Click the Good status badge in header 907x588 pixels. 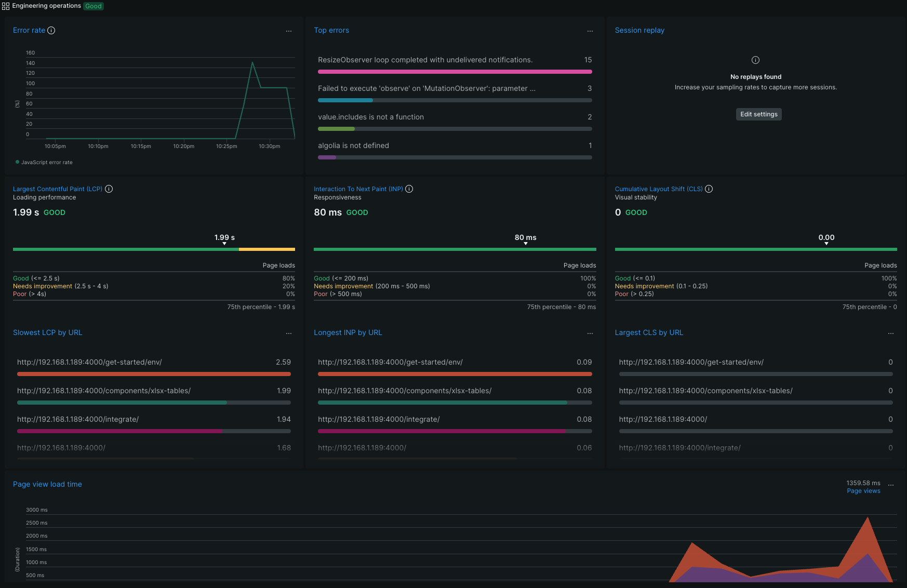(x=94, y=6)
